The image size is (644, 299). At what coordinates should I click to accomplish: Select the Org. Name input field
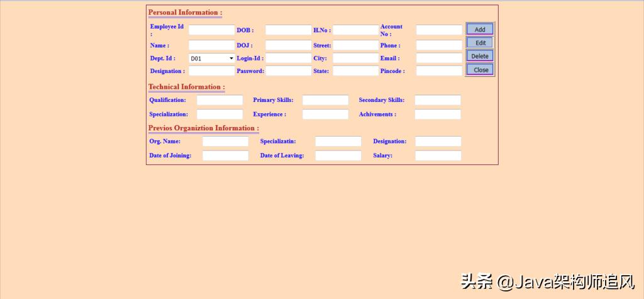[x=226, y=142]
